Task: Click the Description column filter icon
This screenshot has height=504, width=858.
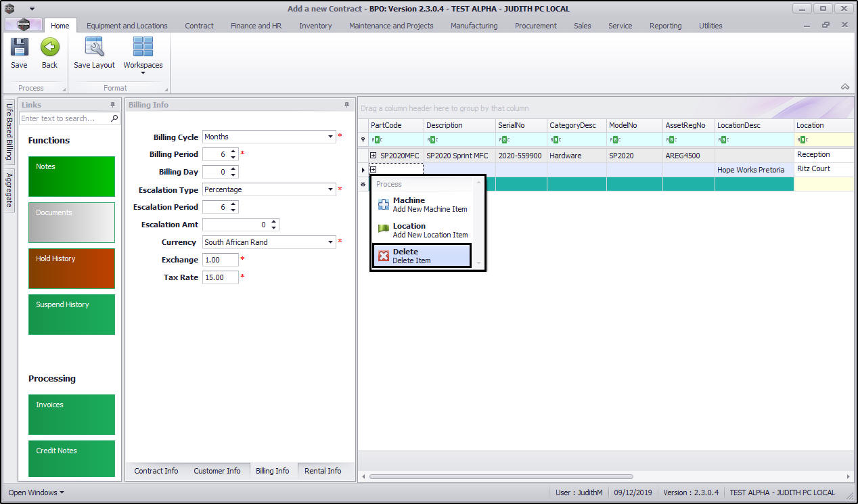Action: tap(433, 140)
